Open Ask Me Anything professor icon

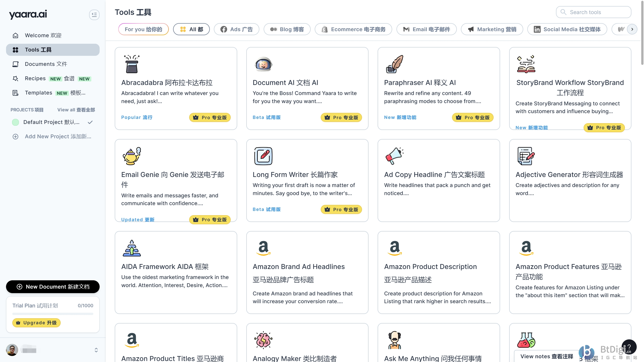(x=395, y=340)
